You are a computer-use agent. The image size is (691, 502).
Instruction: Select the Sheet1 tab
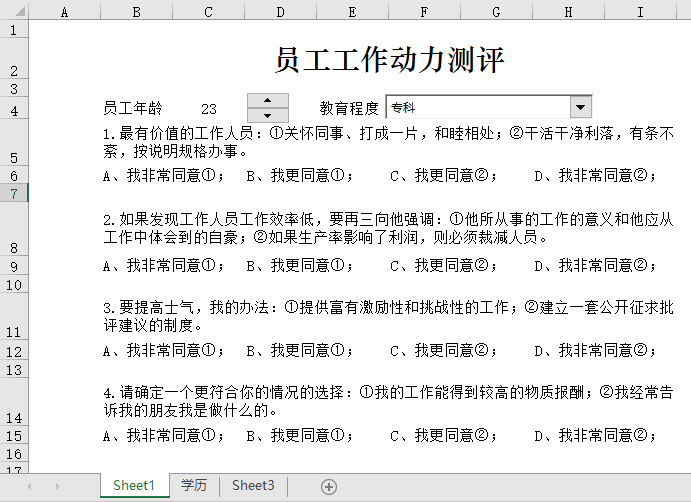pos(134,486)
